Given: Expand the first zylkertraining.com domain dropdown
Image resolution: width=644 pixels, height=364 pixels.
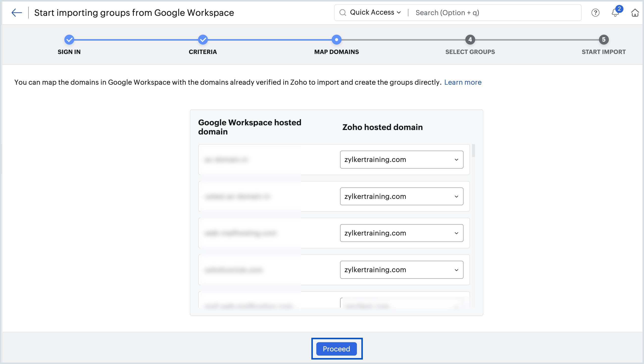Looking at the screenshot, I should point(401,160).
